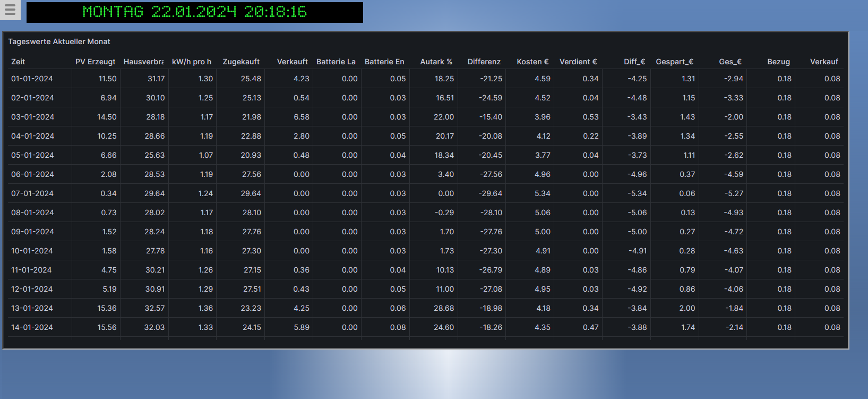
Task: Click the green date and time display
Action: click(x=194, y=12)
